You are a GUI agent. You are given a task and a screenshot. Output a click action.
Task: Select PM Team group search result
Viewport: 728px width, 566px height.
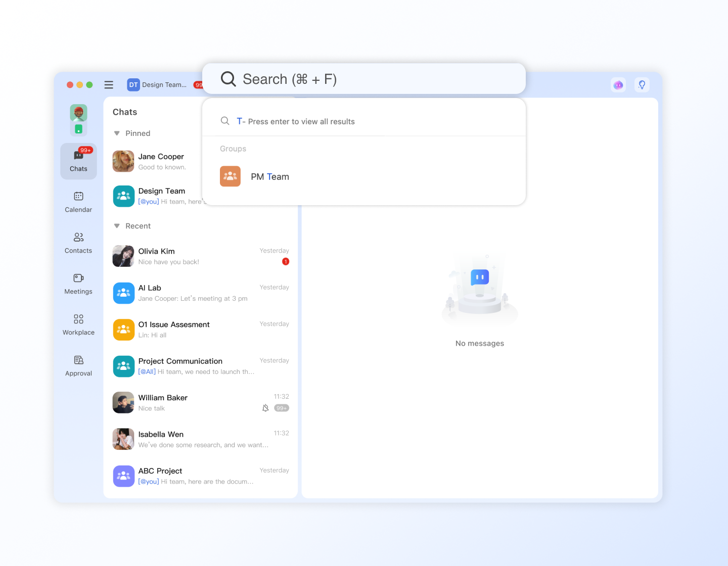tap(269, 177)
